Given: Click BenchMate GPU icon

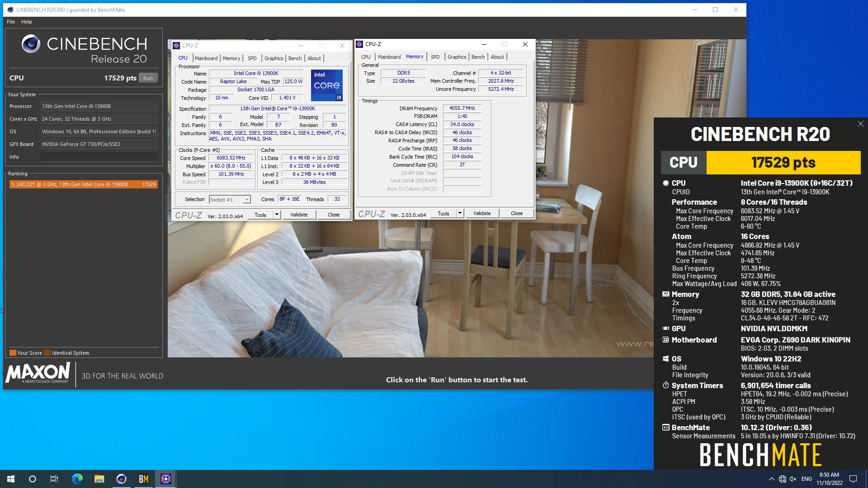Looking at the screenshot, I should click(665, 328).
